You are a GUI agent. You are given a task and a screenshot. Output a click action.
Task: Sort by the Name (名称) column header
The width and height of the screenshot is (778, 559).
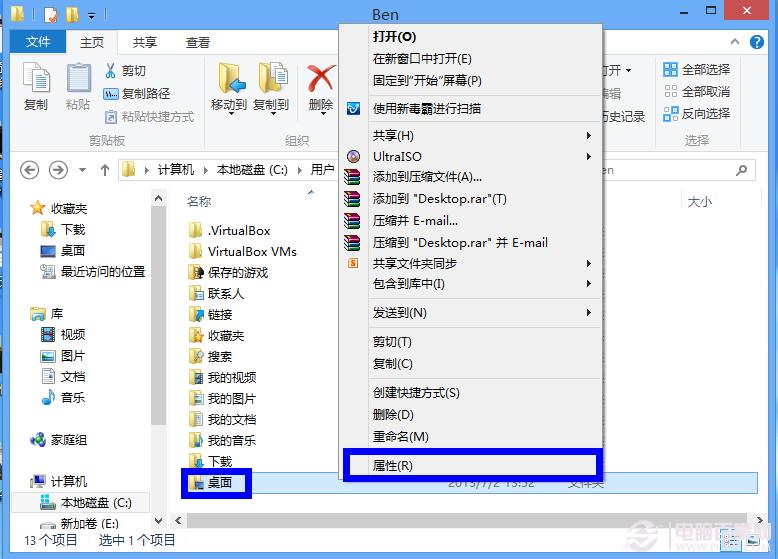tap(199, 201)
